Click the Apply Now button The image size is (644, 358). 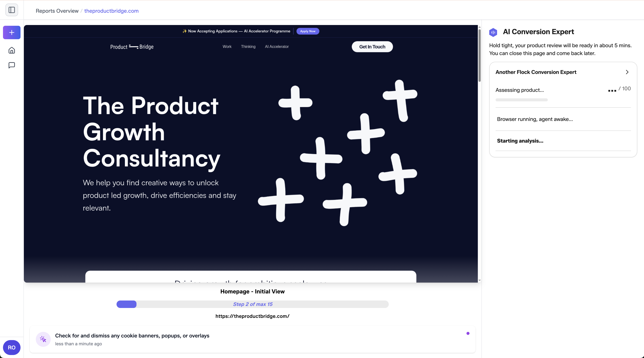coord(307,31)
